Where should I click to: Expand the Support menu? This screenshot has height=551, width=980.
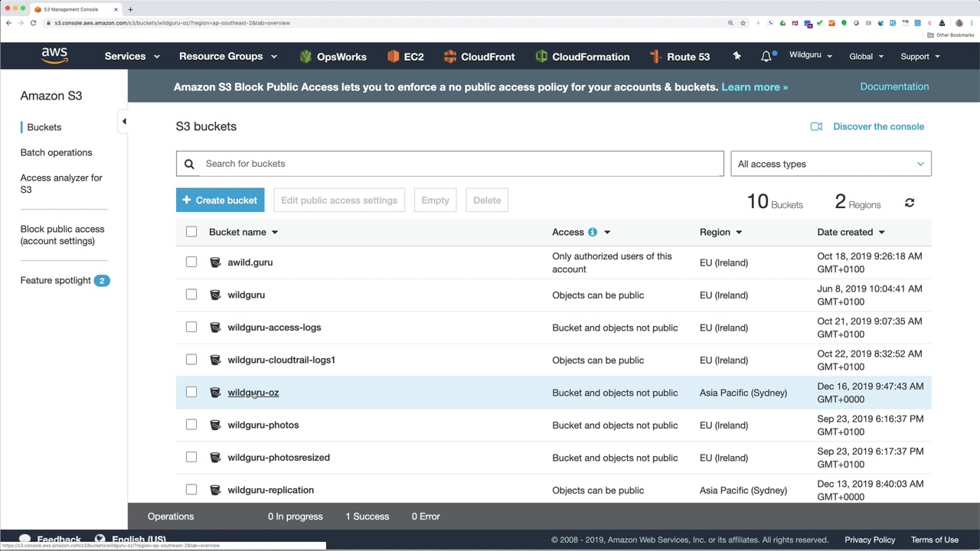tap(921, 56)
